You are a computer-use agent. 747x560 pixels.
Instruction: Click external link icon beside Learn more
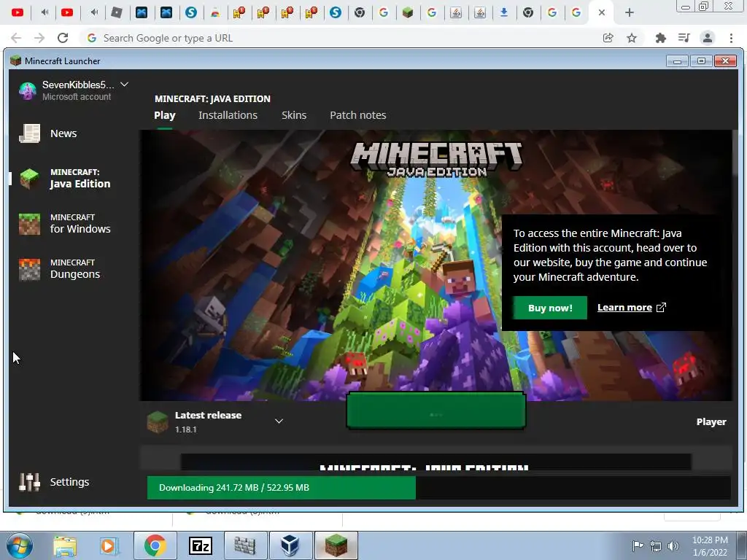661,308
